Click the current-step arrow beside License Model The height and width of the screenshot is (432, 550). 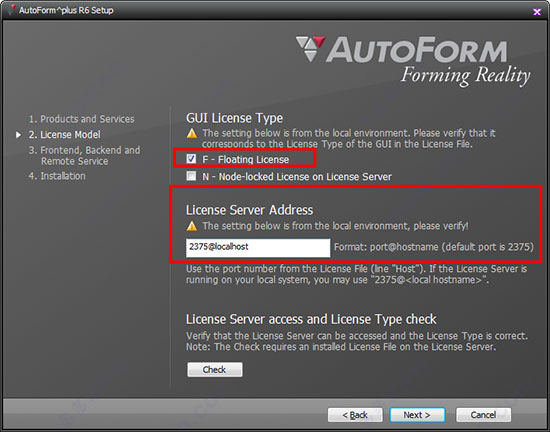pos(18,135)
